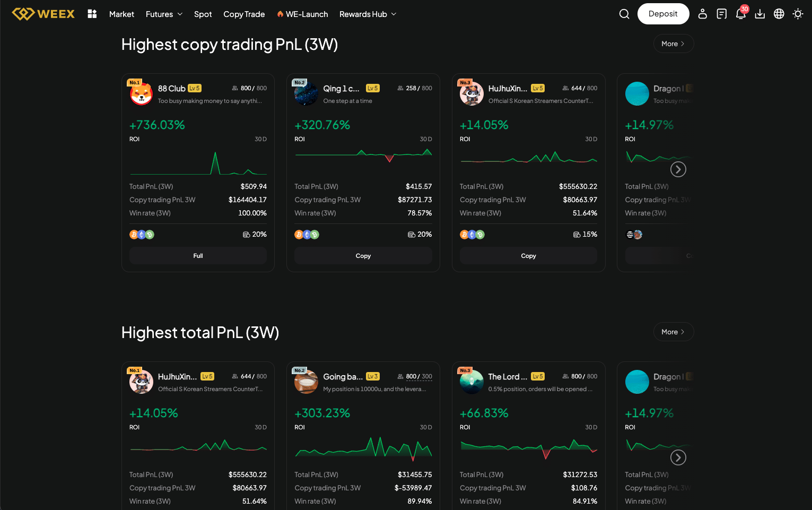Click profit share icon beside 15%
Viewport: 812px width, 510px height.
click(x=577, y=235)
